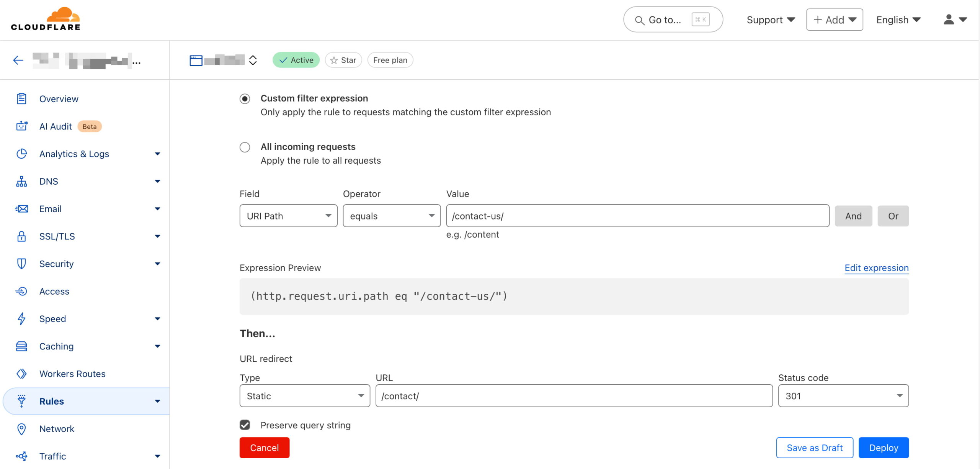The image size is (980, 469).
Task: Open the 301 status code dropdown
Action: (x=843, y=396)
